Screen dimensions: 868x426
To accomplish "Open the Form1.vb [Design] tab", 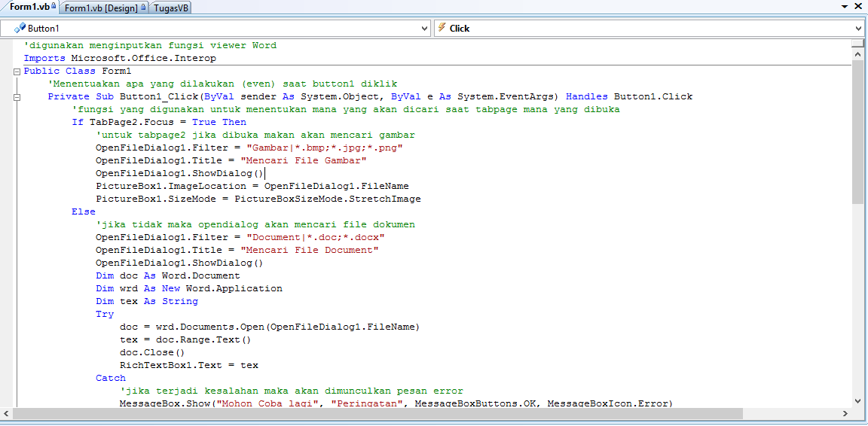I will 105,8.
